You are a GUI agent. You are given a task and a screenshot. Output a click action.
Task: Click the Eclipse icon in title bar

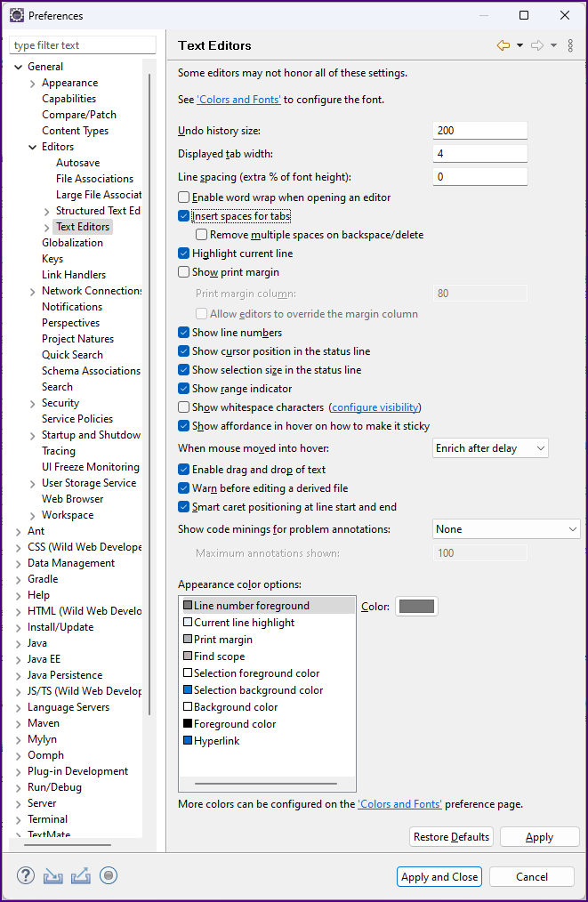(16, 15)
